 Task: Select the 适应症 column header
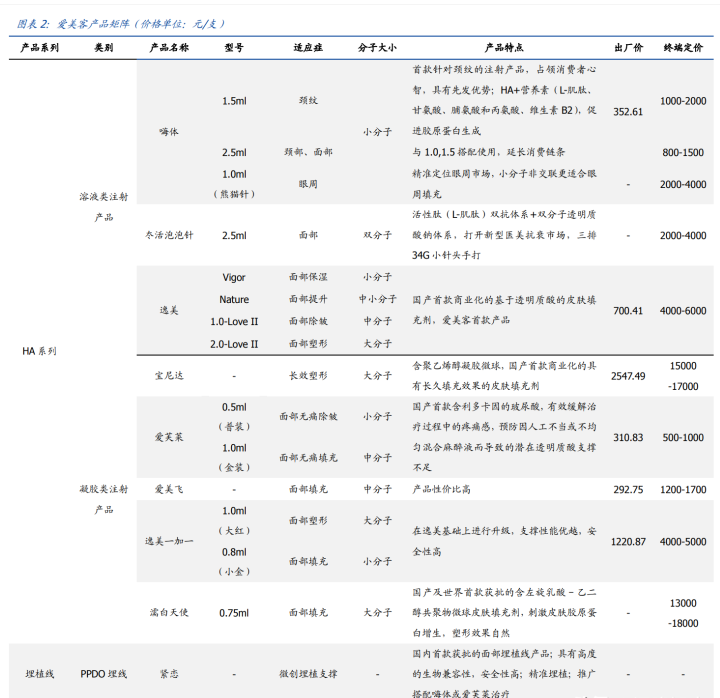[308, 47]
